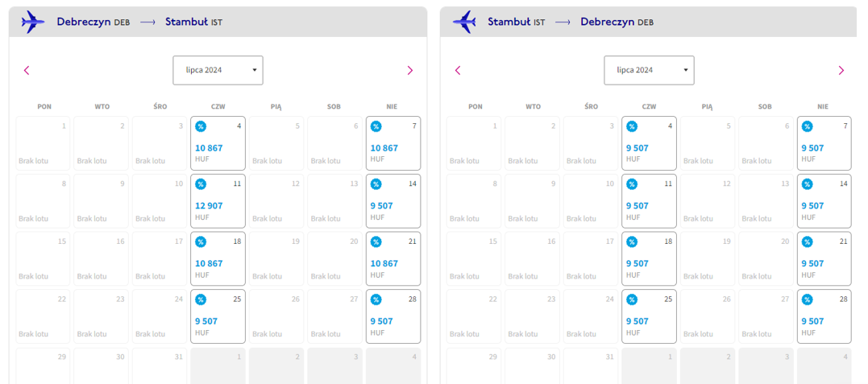The image size is (868, 384).
Task: Select July 18 return flight for 9 507 HUF
Action: point(649,259)
